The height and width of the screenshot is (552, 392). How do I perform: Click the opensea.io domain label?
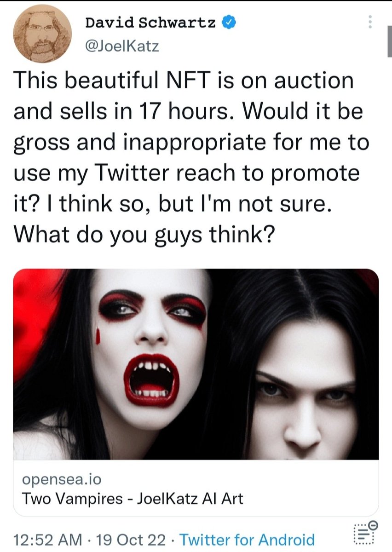tap(61, 479)
